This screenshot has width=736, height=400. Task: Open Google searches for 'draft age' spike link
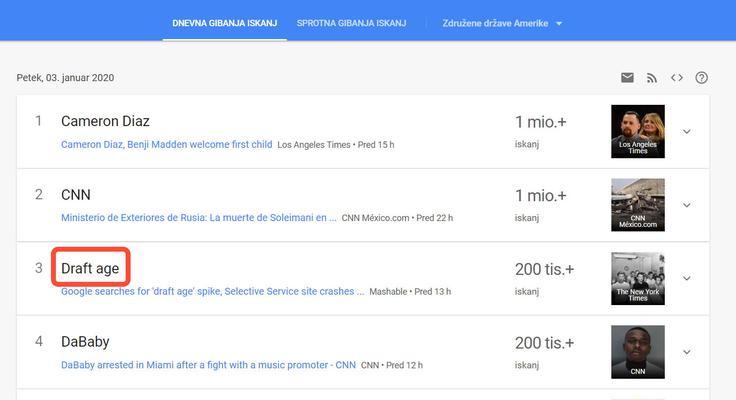pos(213,291)
